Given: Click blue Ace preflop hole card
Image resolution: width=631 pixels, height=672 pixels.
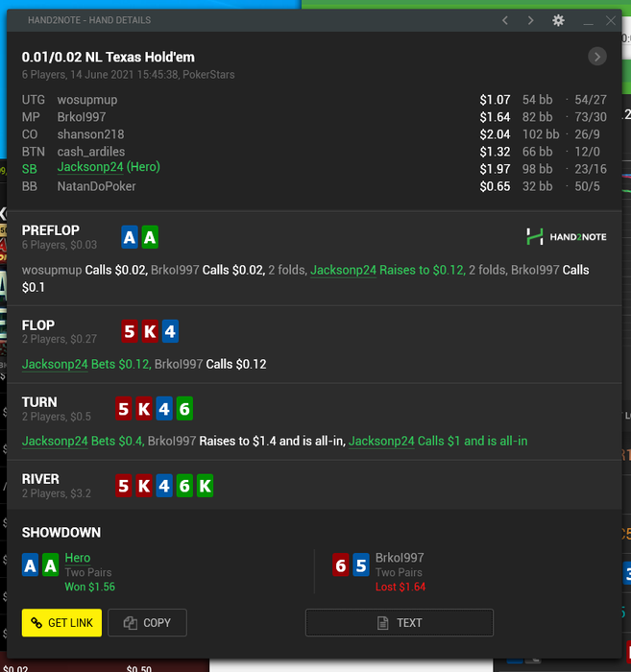Looking at the screenshot, I should 130,237.
